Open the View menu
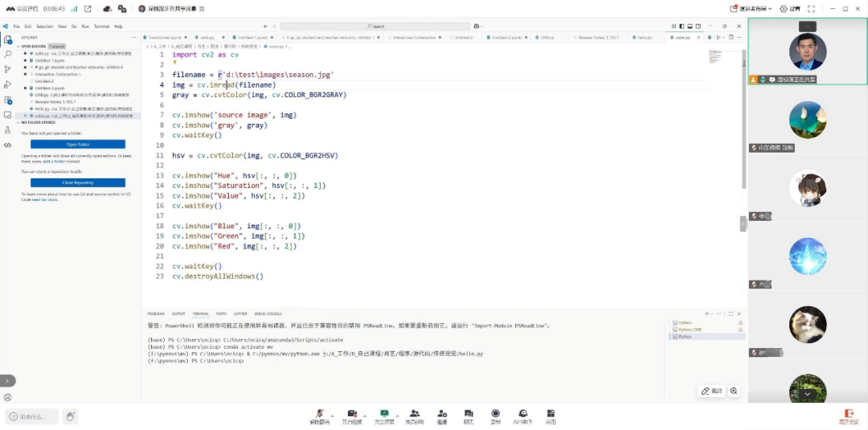 (x=62, y=26)
